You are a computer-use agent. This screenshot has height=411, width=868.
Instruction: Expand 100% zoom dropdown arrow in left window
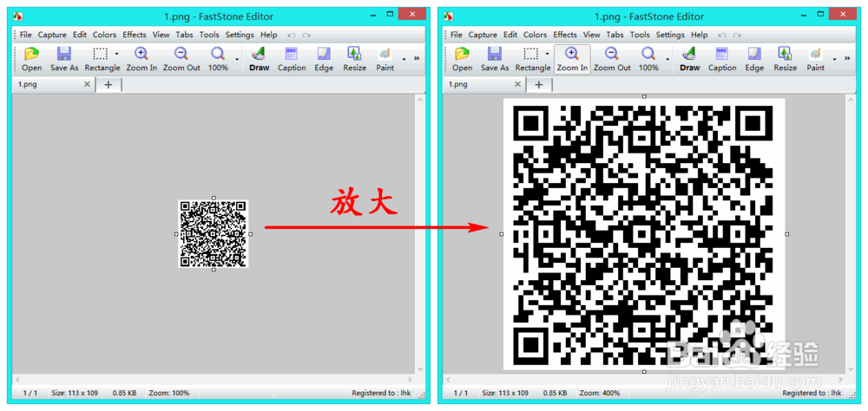237,59
